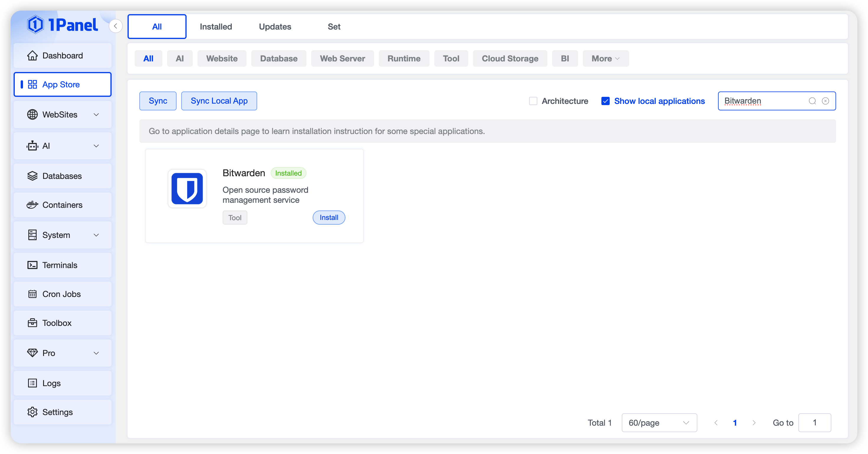Viewport: 868px width, 454px height.
Task: Click Install on Bitwarden card
Action: pyautogui.click(x=329, y=218)
